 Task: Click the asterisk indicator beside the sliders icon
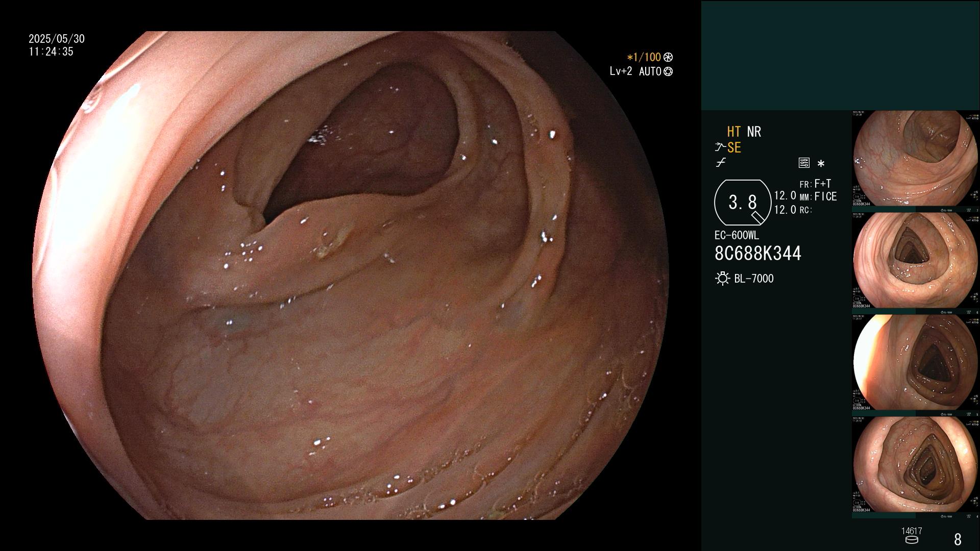point(821,164)
